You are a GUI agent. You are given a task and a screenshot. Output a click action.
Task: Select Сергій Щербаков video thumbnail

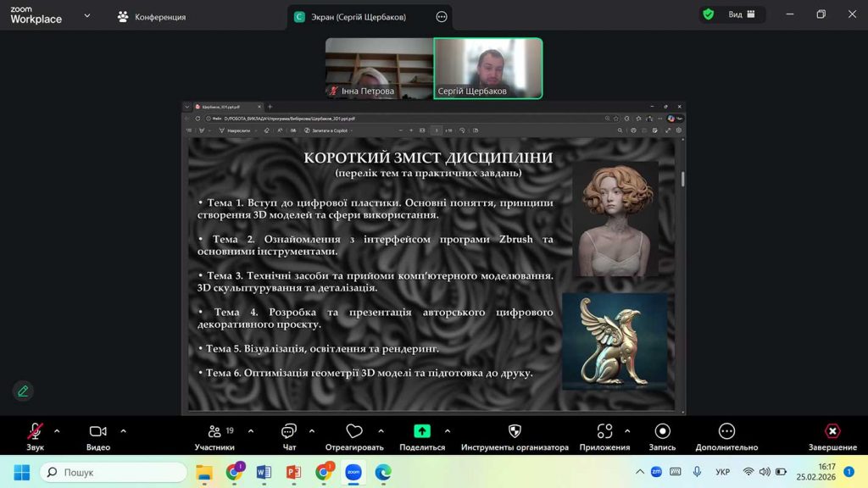pyautogui.click(x=487, y=69)
